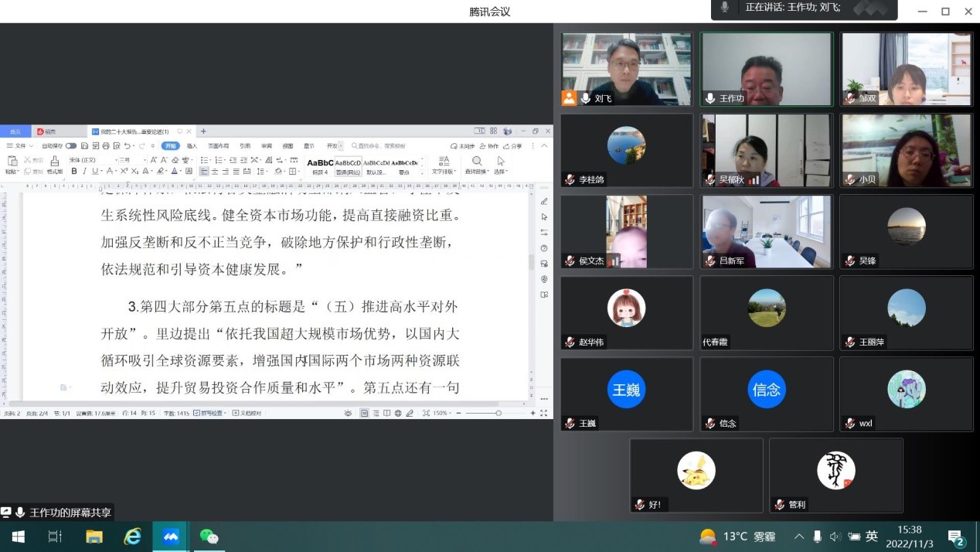
Task: Click the 格式刷 format painter icon
Action: click(54, 161)
